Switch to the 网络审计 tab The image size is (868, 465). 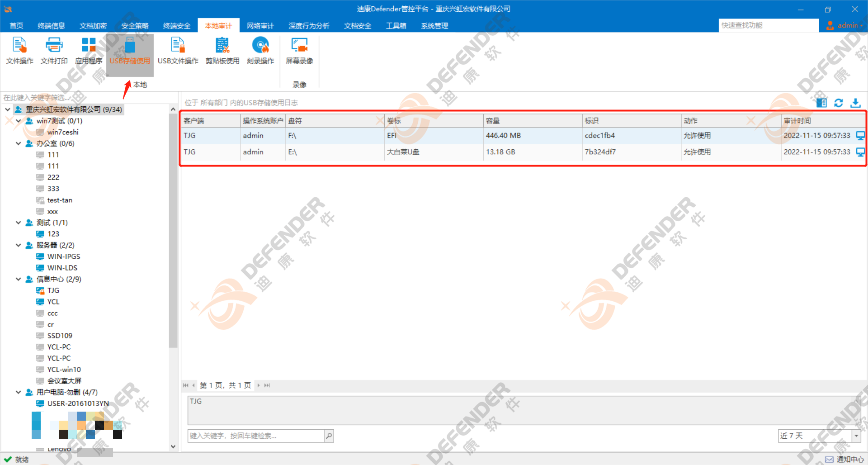click(260, 26)
